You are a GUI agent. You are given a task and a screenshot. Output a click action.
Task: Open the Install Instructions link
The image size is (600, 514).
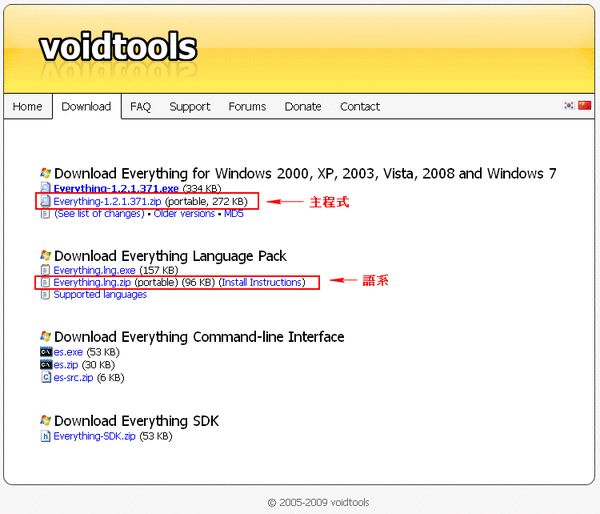coord(262,282)
